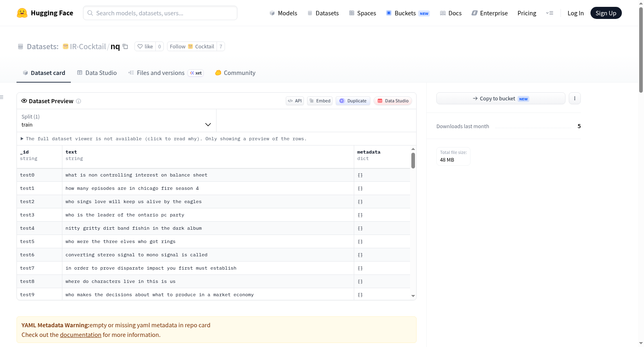Click the dataset table vertical scrollbar
644x347 pixels.
(413, 160)
